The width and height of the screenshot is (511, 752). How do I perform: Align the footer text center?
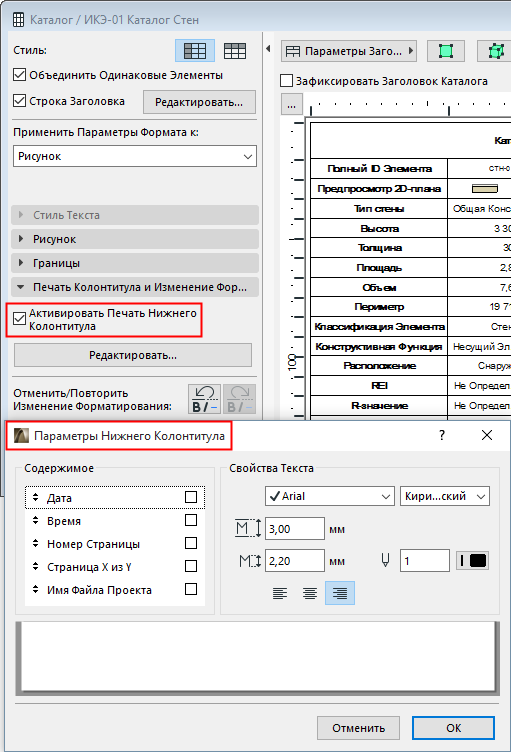click(310, 593)
